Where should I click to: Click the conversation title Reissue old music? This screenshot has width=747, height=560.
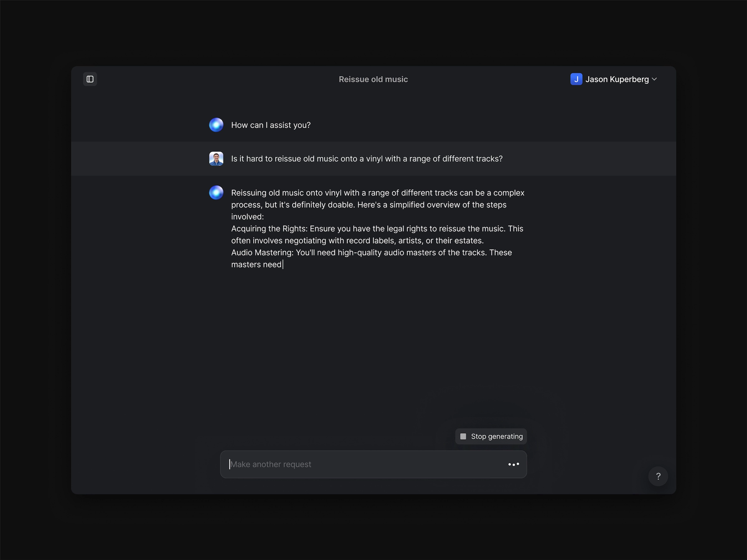point(373,79)
